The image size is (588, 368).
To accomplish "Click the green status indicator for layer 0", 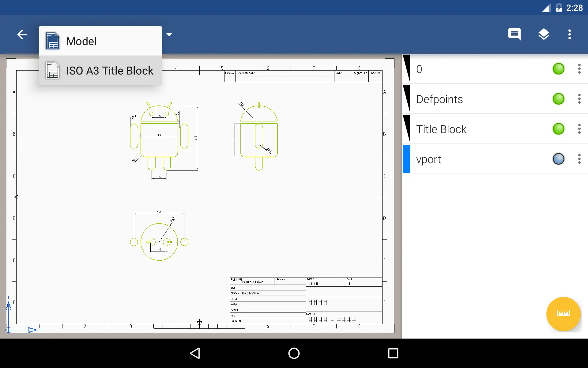I will (558, 69).
